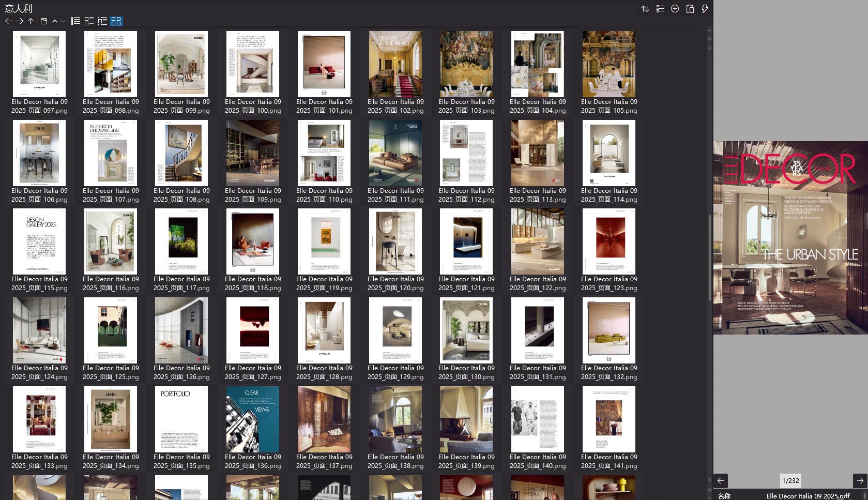Go back to the previous folder

click(8, 21)
